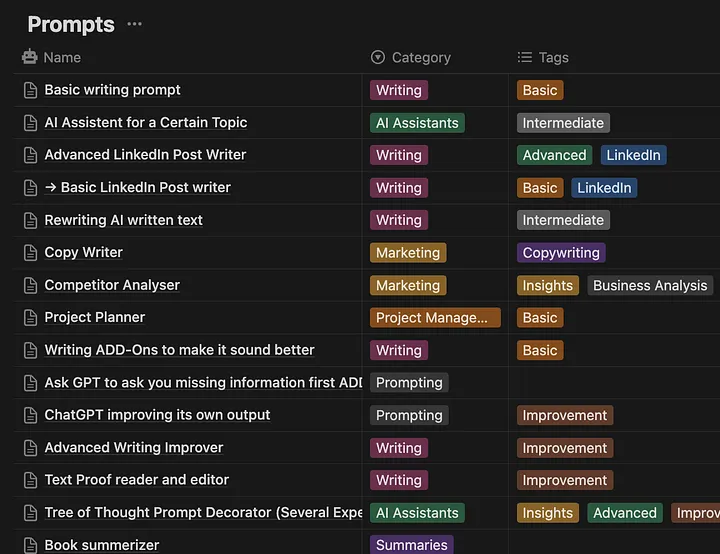The image size is (720, 554).
Task: Click the AI Assistants category on Tree of Thought row
Action: pos(417,513)
